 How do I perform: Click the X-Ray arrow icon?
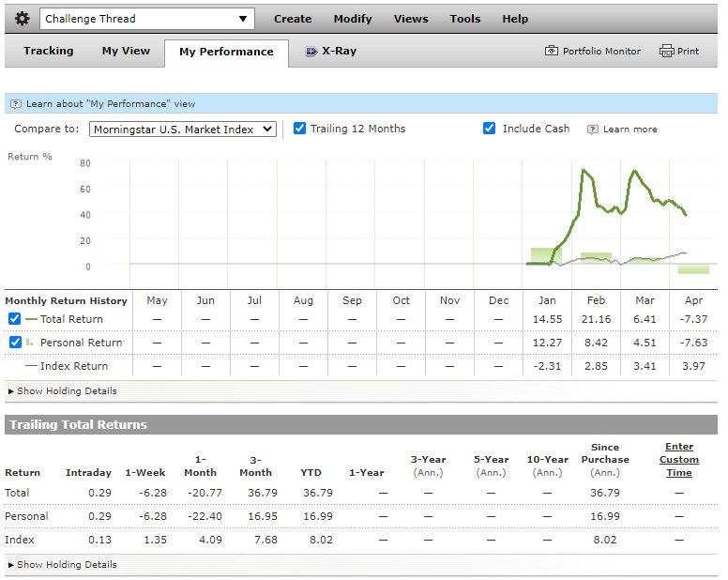311,52
